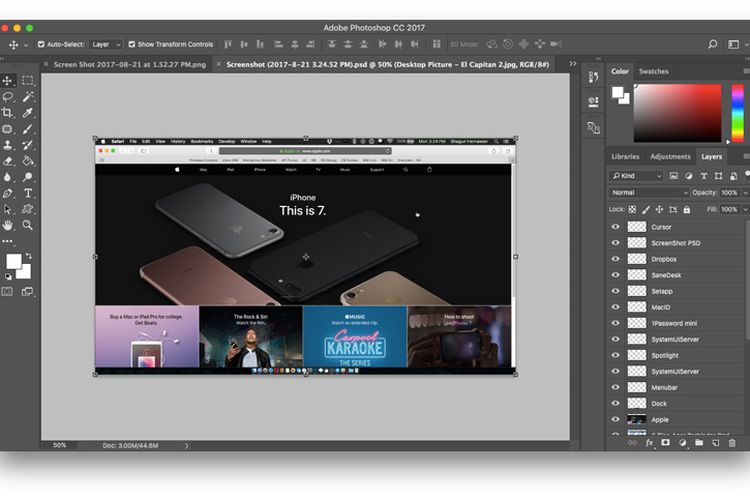750x500 pixels.
Task: Switch to the Screen Shot png document tab
Action: coord(130,64)
